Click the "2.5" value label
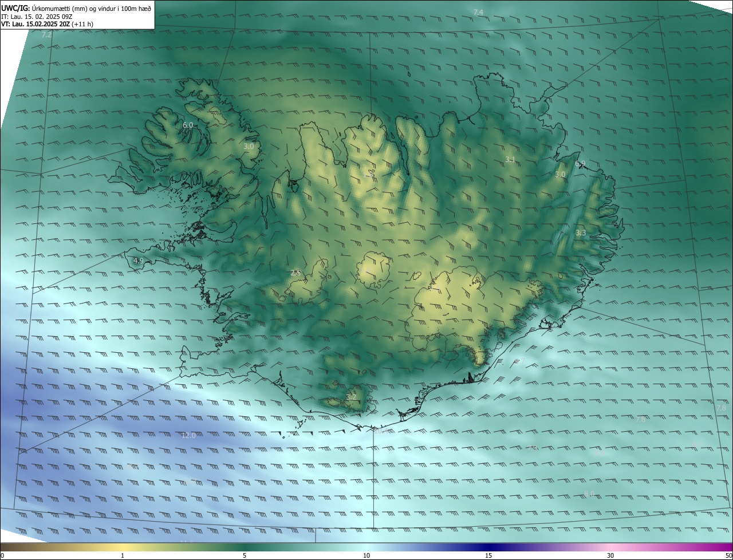 coord(295,273)
